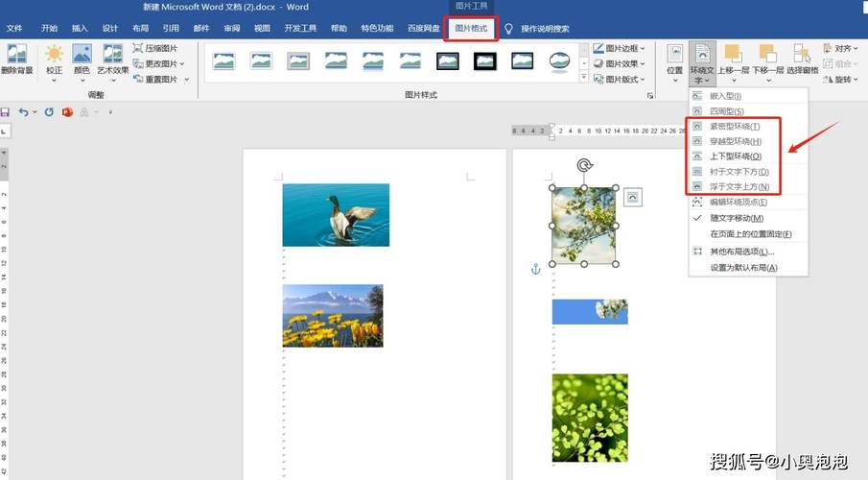Save the document with the save icon
Screen dimensions: 868x480
(5, 112)
